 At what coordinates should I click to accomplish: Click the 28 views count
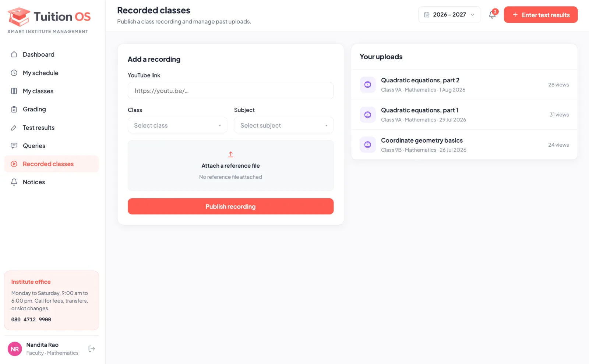pyautogui.click(x=558, y=85)
